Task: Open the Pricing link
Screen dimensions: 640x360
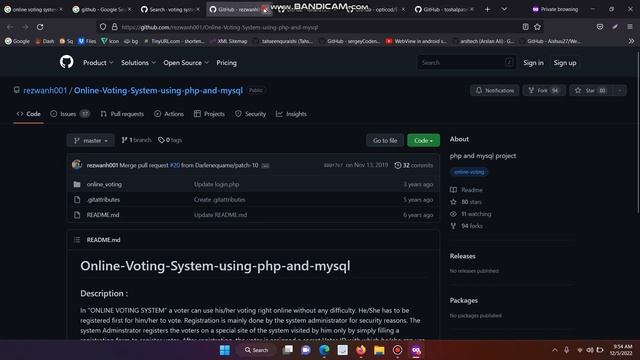Action: click(x=227, y=63)
